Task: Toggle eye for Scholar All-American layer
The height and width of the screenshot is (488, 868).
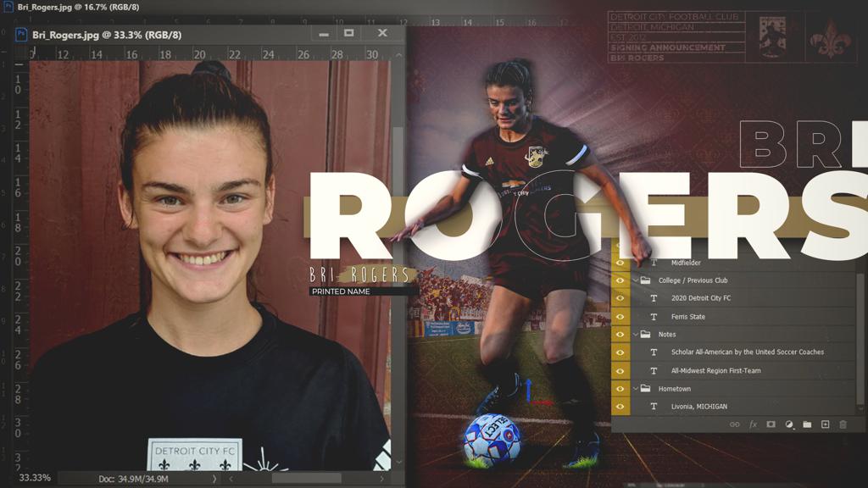Action: 620,352
